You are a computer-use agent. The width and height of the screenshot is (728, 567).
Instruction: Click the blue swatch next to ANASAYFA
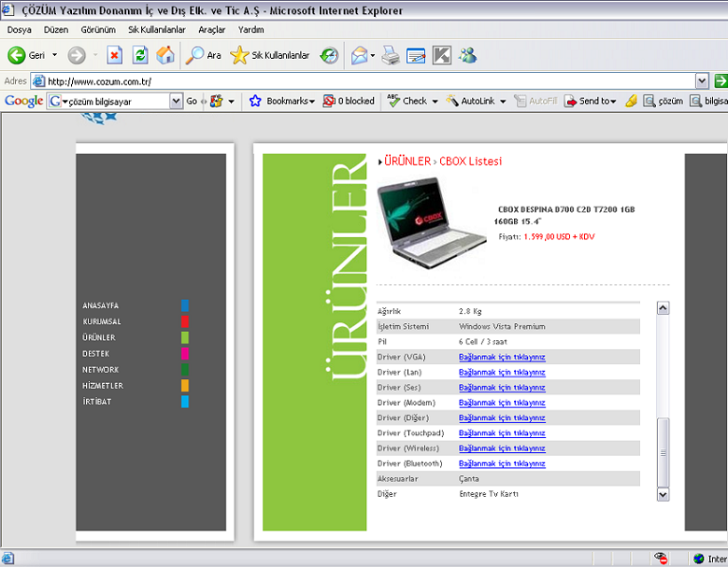click(x=185, y=305)
